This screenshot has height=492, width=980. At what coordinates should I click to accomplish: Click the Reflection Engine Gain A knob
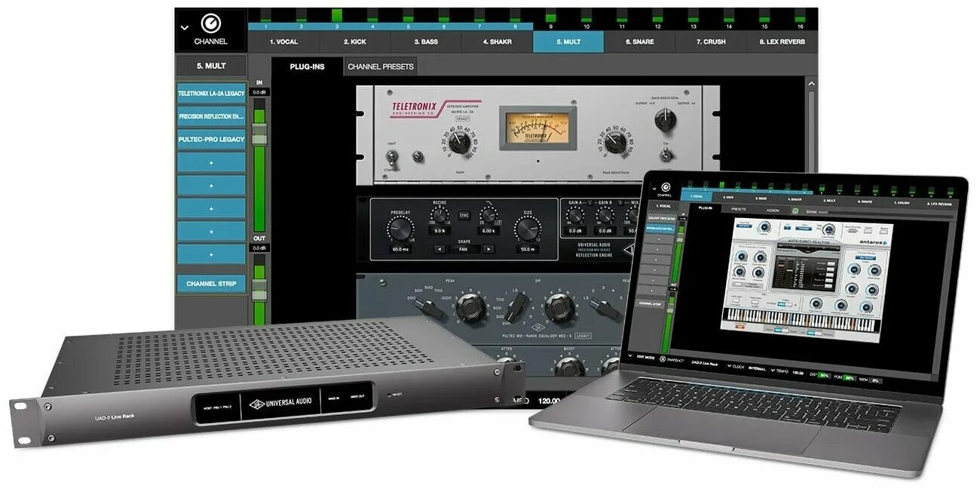click(x=575, y=215)
